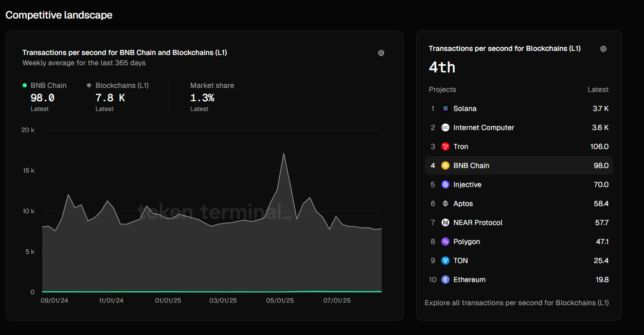Click the Aptos logo icon
This screenshot has width=644, height=335.
click(445, 203)
